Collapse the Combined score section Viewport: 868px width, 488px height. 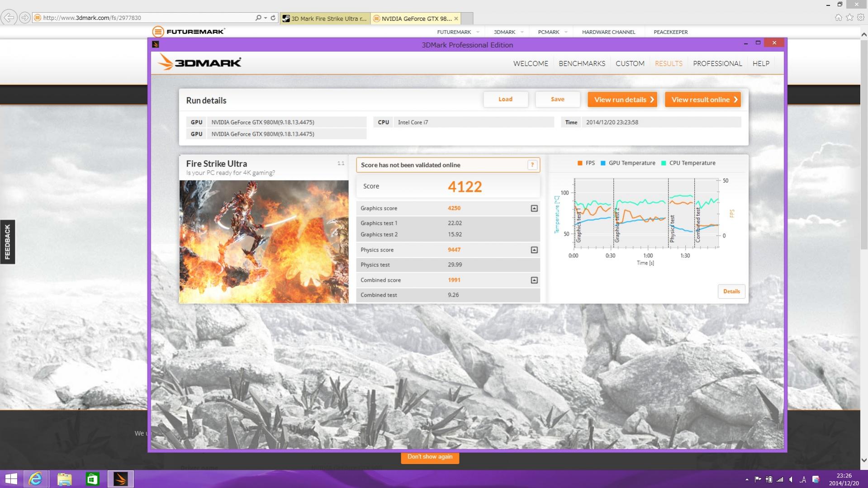coord(534,280)
